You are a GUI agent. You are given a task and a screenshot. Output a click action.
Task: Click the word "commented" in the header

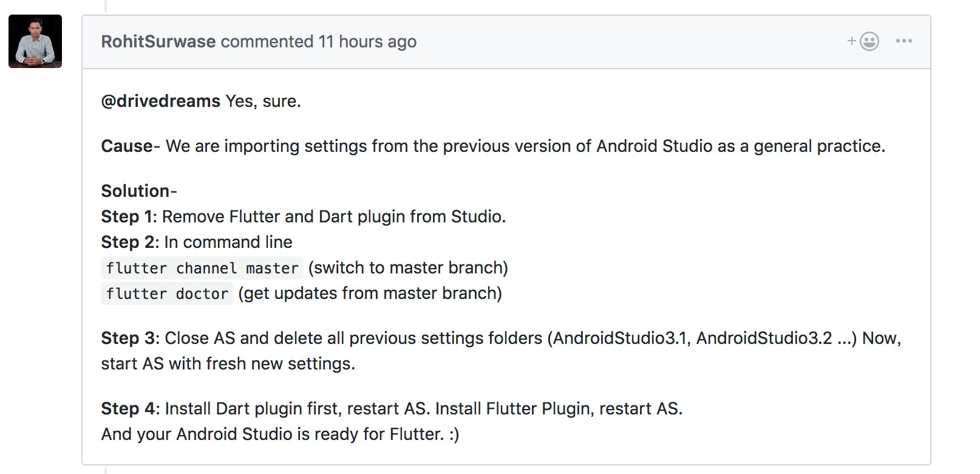tap(267, 41)
